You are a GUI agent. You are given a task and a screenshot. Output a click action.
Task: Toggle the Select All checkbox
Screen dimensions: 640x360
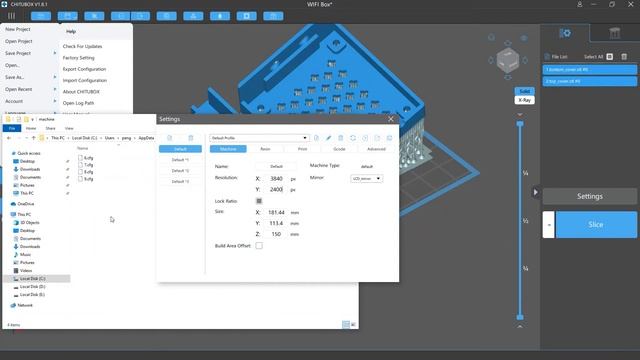pos(610,57)
